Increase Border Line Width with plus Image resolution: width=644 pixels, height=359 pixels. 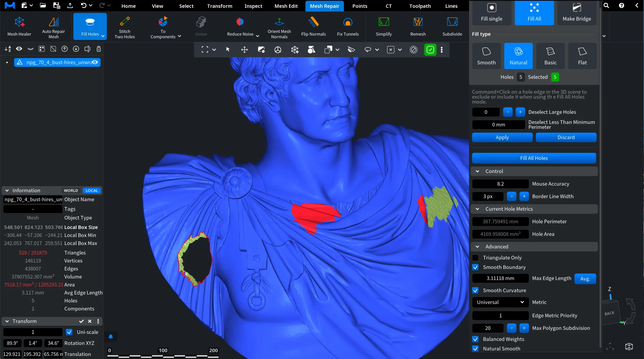[524, 196]
